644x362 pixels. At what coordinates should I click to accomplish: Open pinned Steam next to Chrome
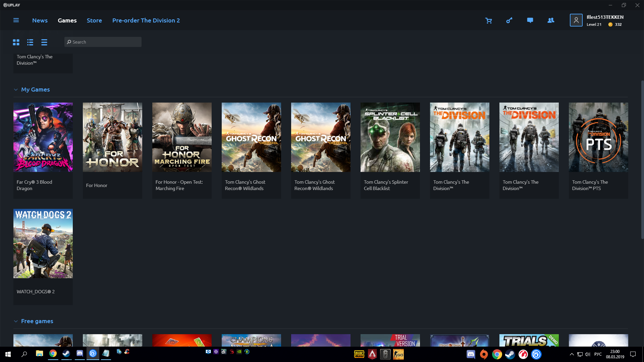pyautogui.click(x=66, y=354)
